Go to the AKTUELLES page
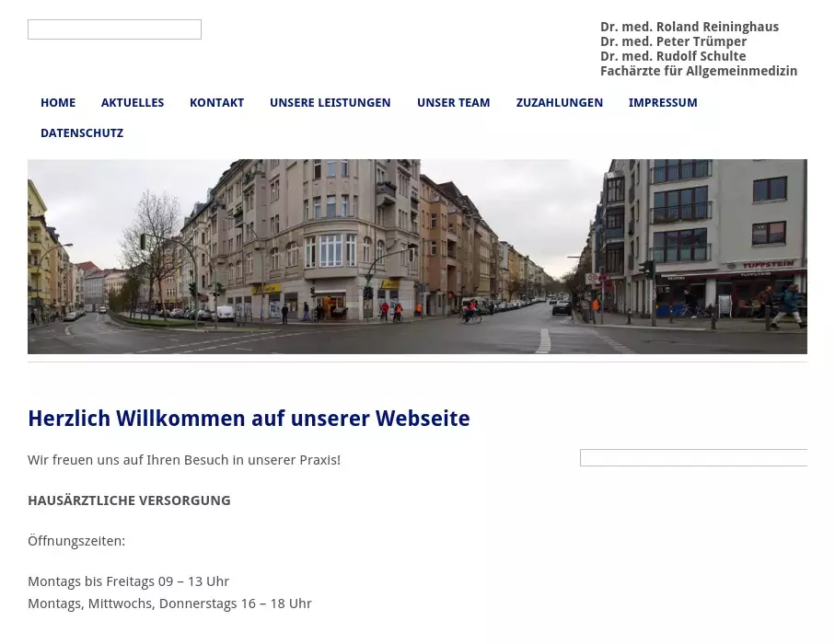 tap(133, 103)
